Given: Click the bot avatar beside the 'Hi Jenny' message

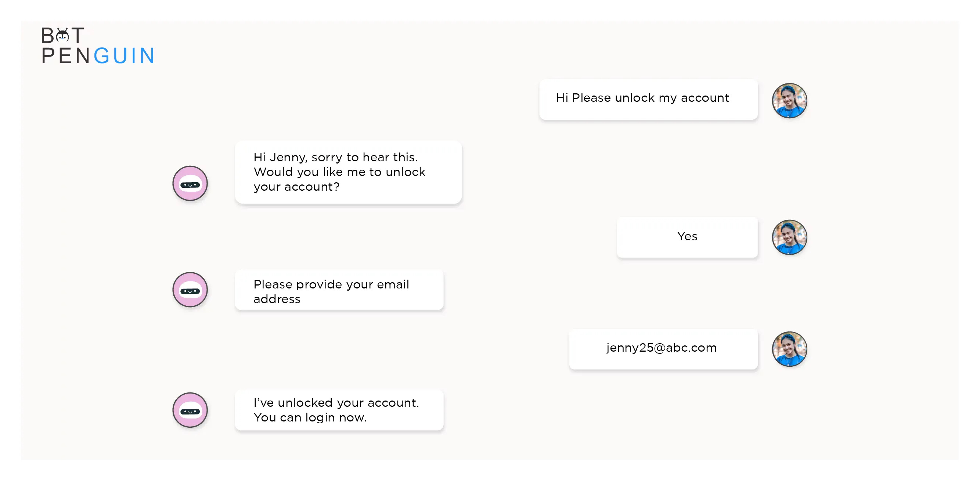Looking at the screenshot, I should (190, 183).
